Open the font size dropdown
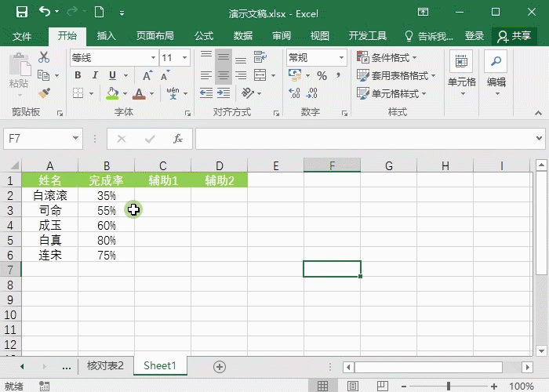 pyautogui.click(x=184, y=57)
